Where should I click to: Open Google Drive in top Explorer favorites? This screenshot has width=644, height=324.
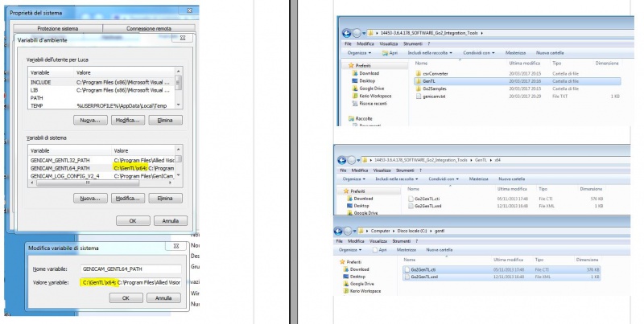372,88
